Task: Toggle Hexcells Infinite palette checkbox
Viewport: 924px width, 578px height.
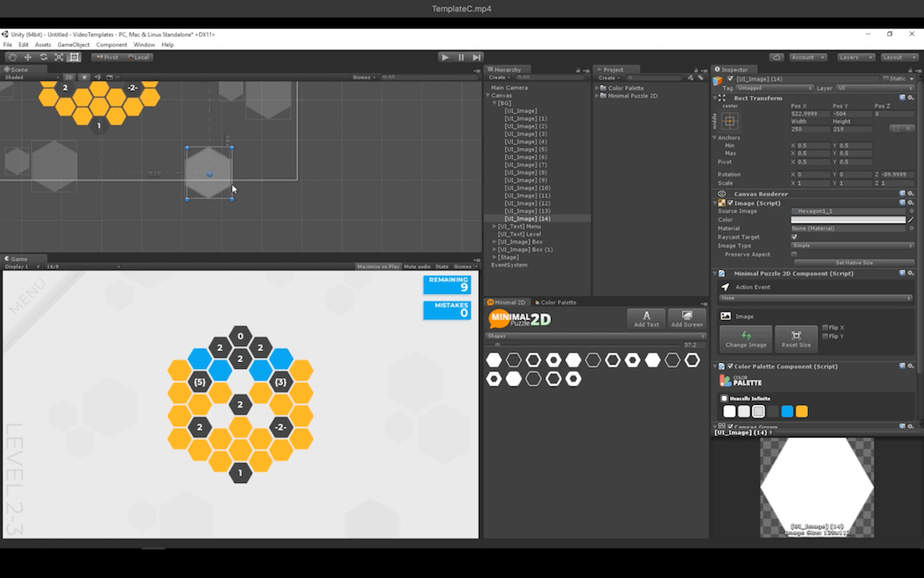Action: [x=724, y=399]
